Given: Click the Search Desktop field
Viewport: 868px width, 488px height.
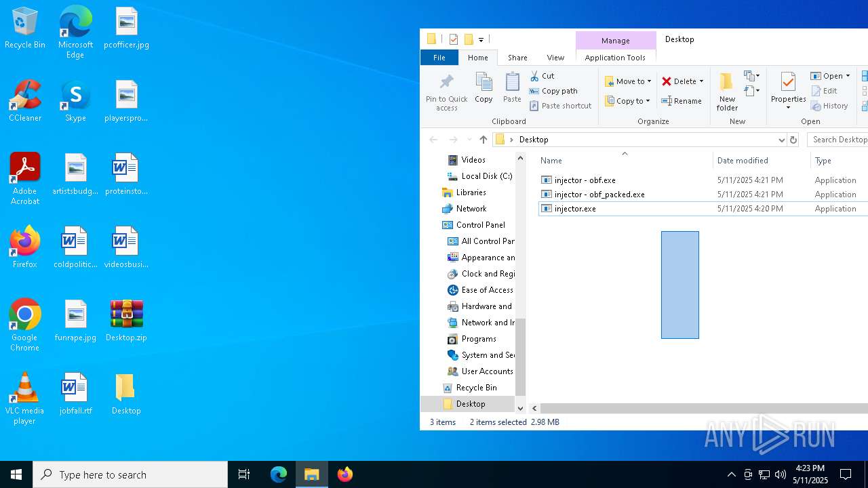Looking at the screenshot, I should tap(838, 140).
